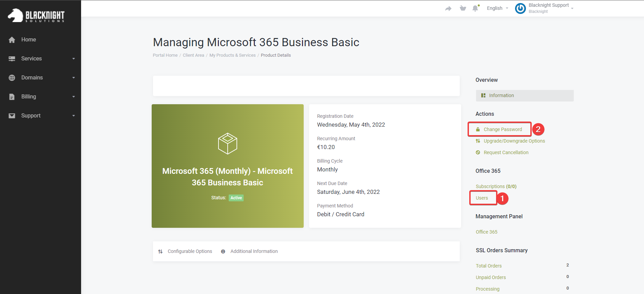Viewport: 644px width, 294px height.
Task: Open the Users link
Action: [x=482, y=198]
